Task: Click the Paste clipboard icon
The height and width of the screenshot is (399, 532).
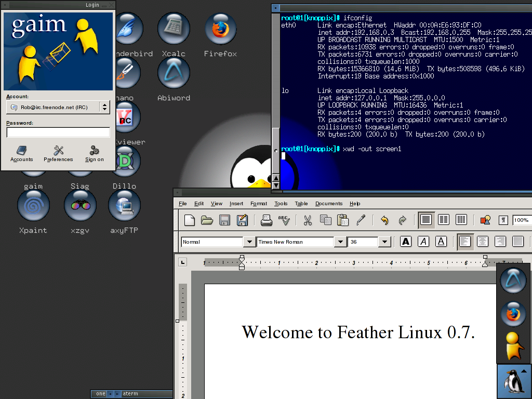Action: (343, 220)
